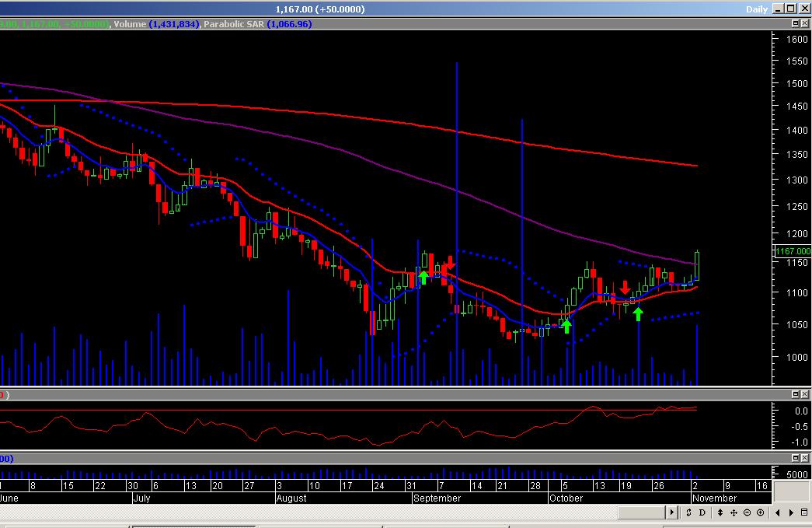Click the 1167.000 current price marker
The height and width of the screenshot is (528, 812).
(x=793, y=251)
